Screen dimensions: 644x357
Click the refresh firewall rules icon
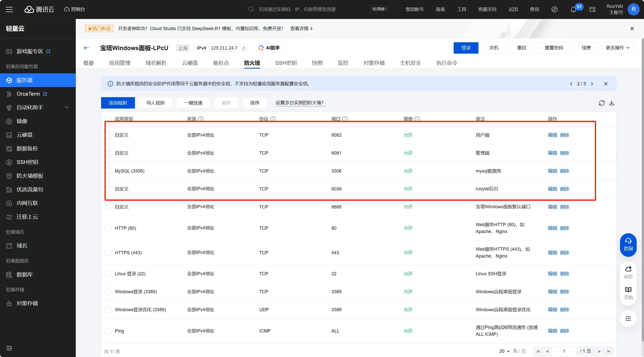(602, 103)
